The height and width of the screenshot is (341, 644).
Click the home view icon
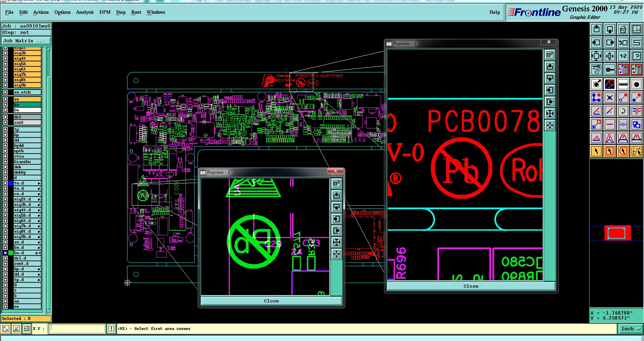[623, 29]
